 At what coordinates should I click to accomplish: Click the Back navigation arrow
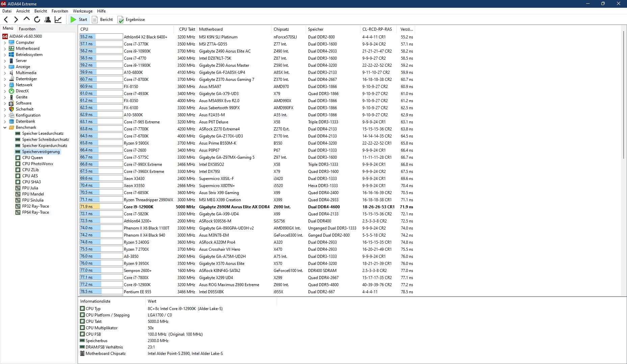point(6,20)
